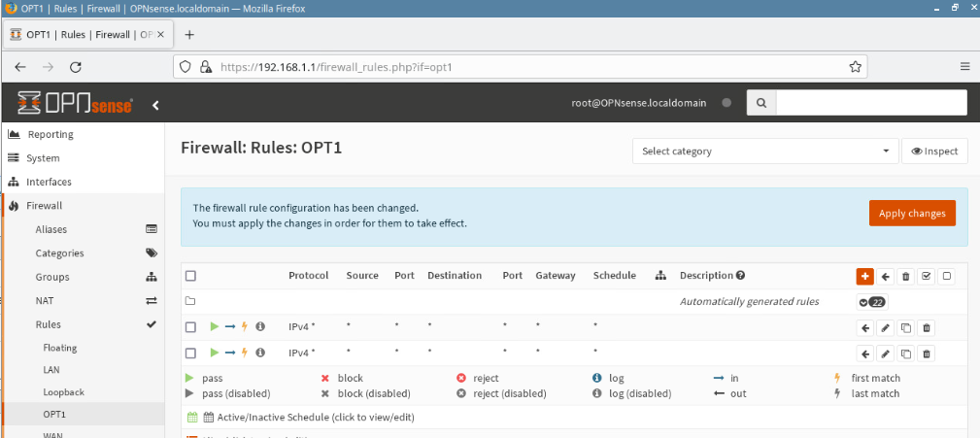The height and width of the screenshot is (438, 980).
Task: Tick the second IPv4 rule checkbox
Action: (x=190, y=353)
